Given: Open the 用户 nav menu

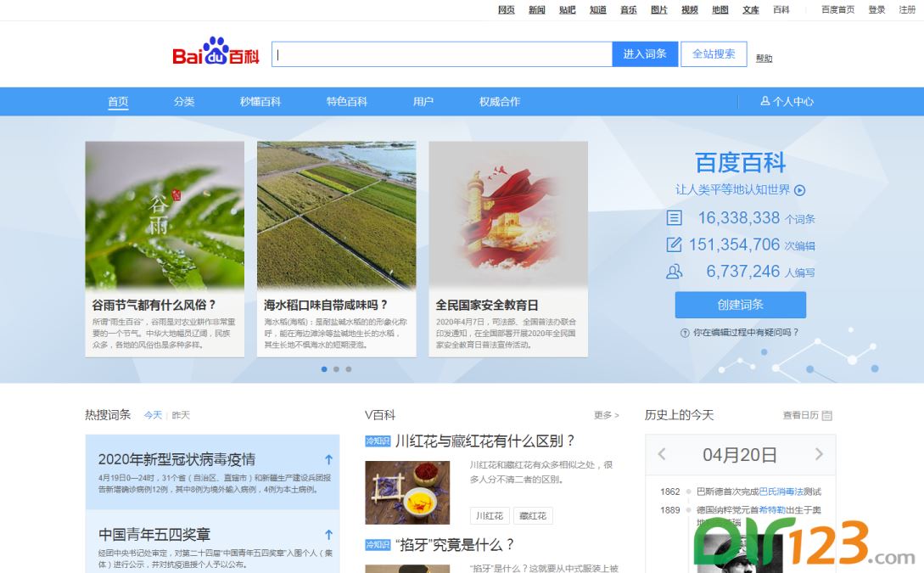Looking at the screenshot, I should [x=423, y=101].
